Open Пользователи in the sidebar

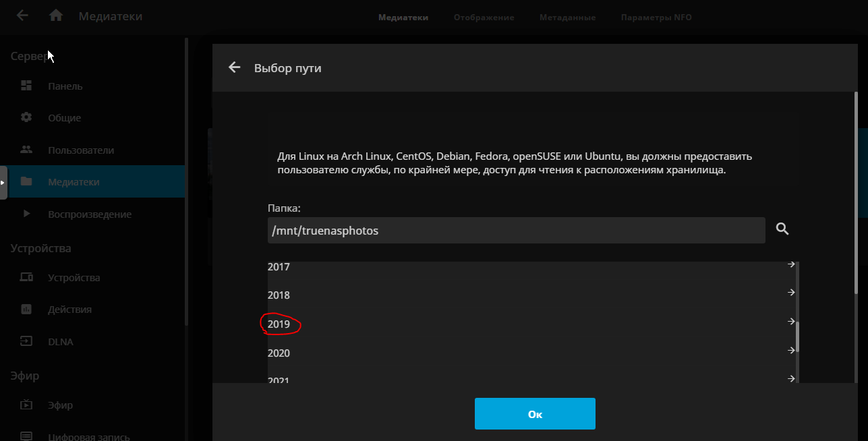80,150
